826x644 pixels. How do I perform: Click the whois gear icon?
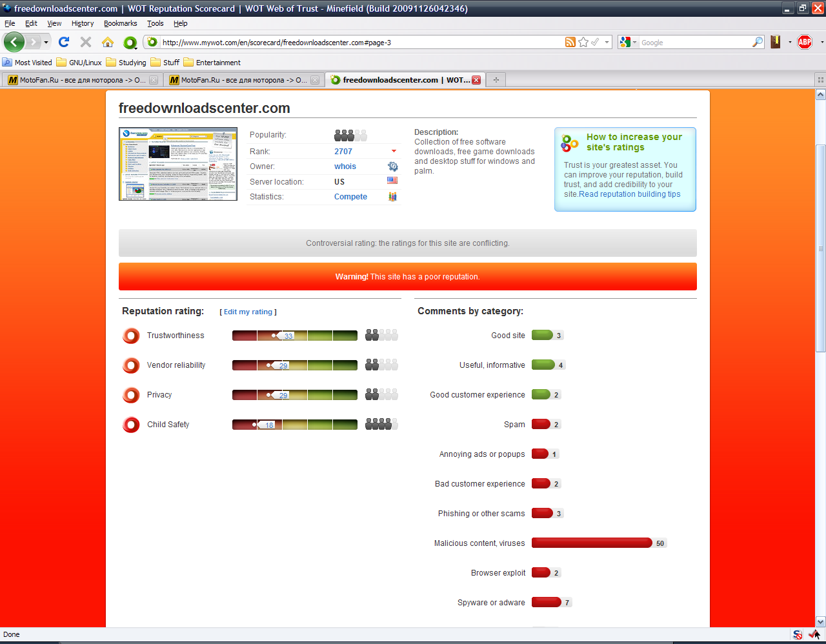(x=392, y=166)
